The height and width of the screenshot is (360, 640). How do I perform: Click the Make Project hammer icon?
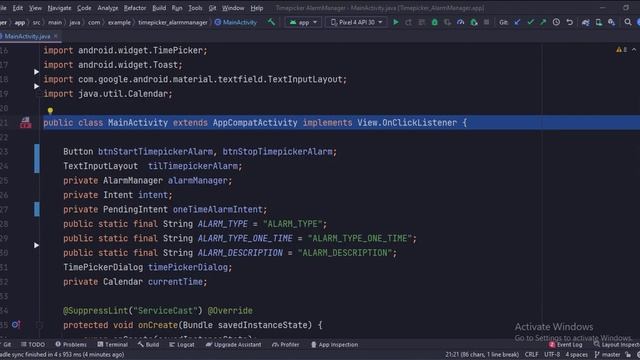point(271,22)
